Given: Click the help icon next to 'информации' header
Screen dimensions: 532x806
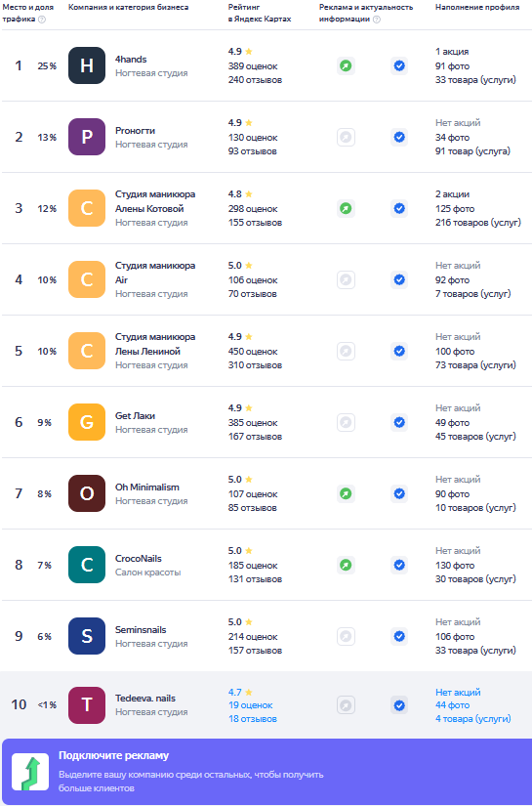Looking at the screenshot, I should [x=377, y=20].
